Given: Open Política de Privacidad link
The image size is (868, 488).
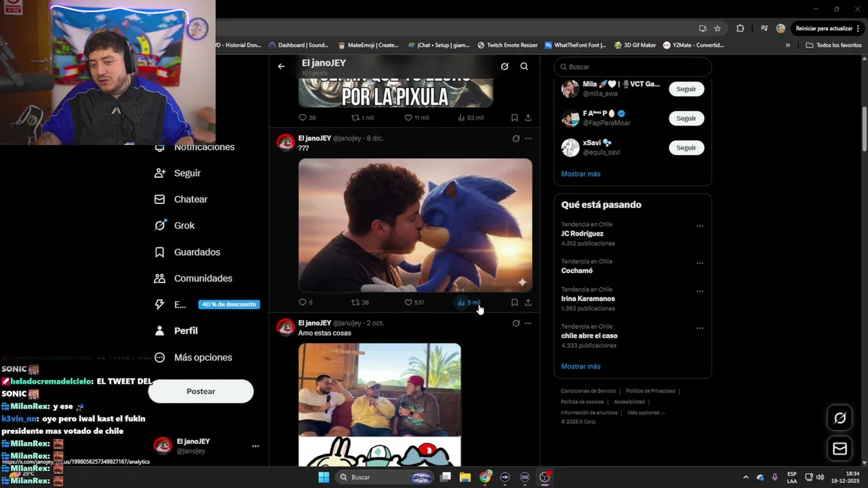Looking at the screenshot, I should click(650, 391).
